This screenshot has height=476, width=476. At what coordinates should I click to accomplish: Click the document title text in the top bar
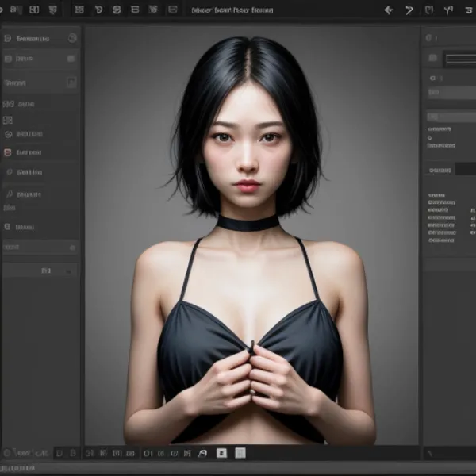[x=232, y=10]
